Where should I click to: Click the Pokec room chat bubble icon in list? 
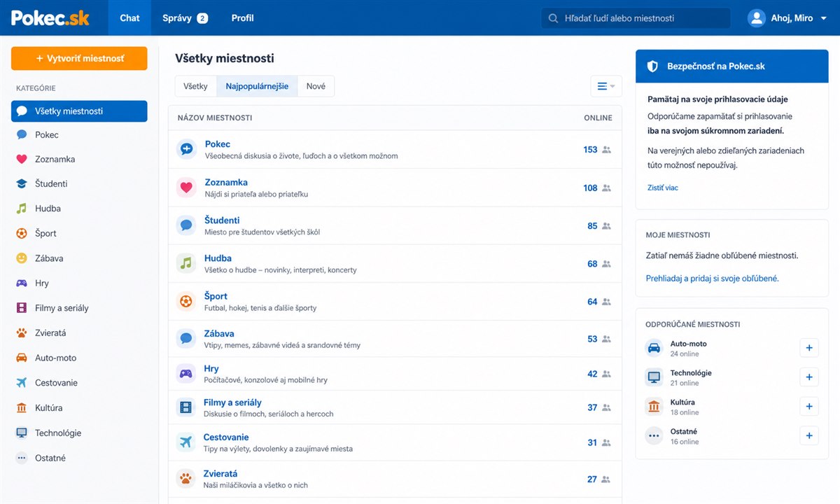click(x=186, y=149)
